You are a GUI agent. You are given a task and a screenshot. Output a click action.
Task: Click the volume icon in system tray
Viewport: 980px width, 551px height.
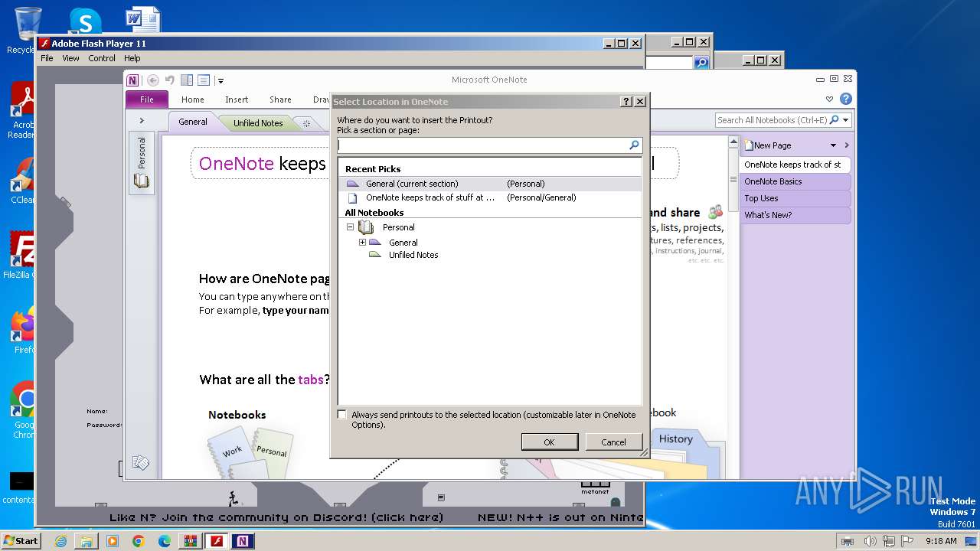[870, 541]
